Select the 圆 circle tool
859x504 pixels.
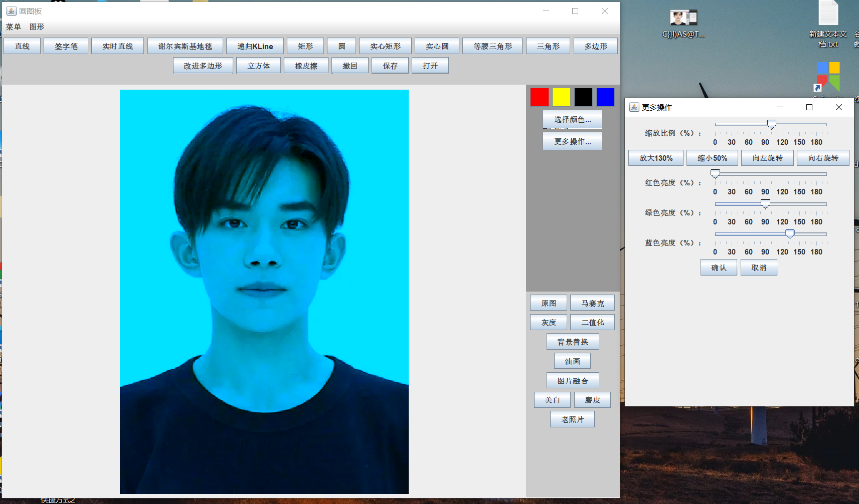click(x=341, y=46)
